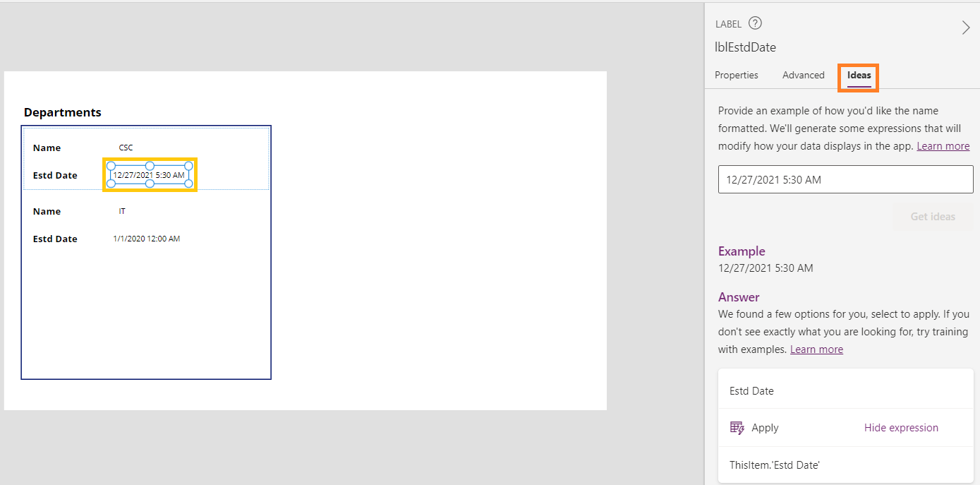980x485 pixels.
Task: Click the top-left resize handle of the selected label
Action: [111, 166]
